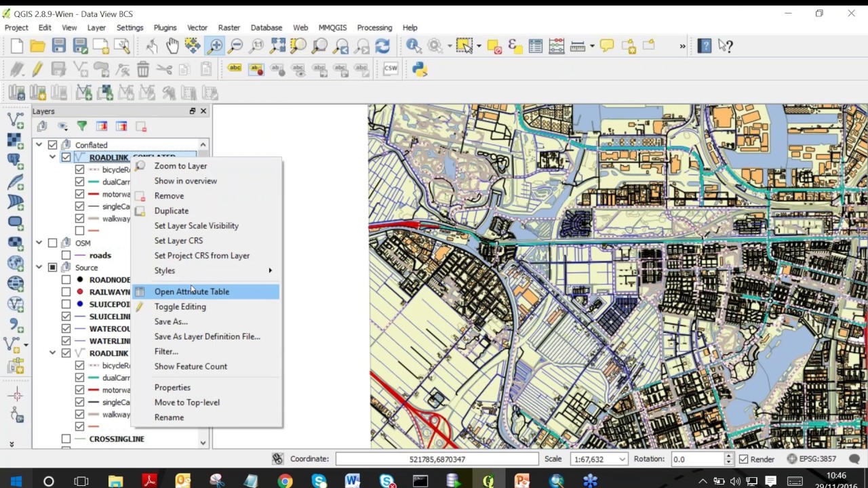Click the yellow abc layer labeling icon
This screenshot has height=488, width=868.
[x=235, y=68]
